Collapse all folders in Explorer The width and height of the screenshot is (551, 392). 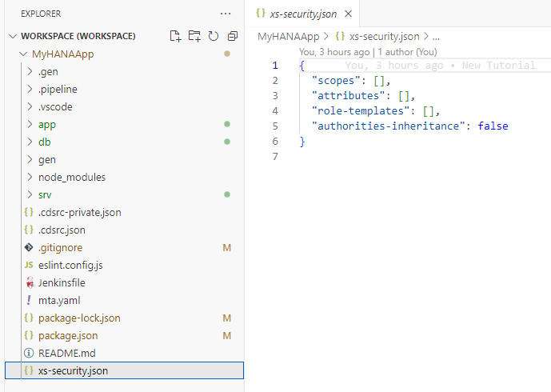(232, 36)
